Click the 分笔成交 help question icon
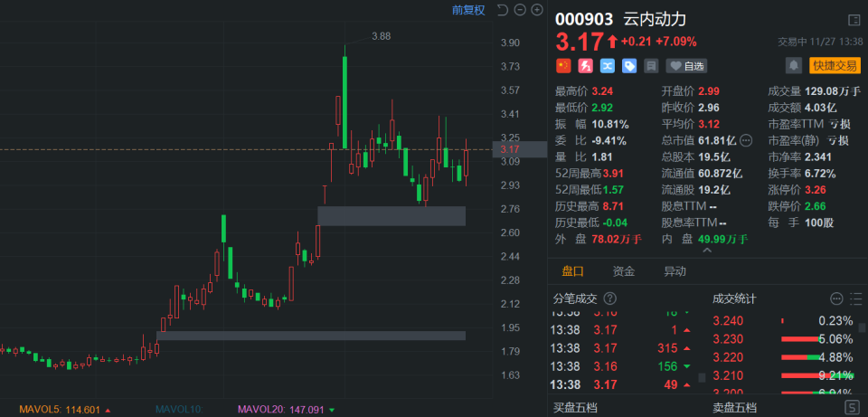 click(609, 299)
